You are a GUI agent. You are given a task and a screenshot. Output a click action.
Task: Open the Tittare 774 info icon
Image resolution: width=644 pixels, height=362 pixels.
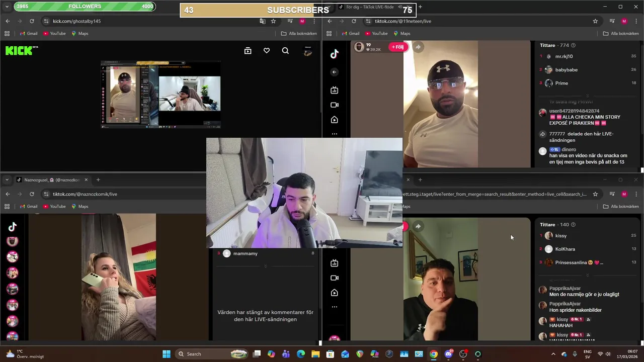(573, 45)
